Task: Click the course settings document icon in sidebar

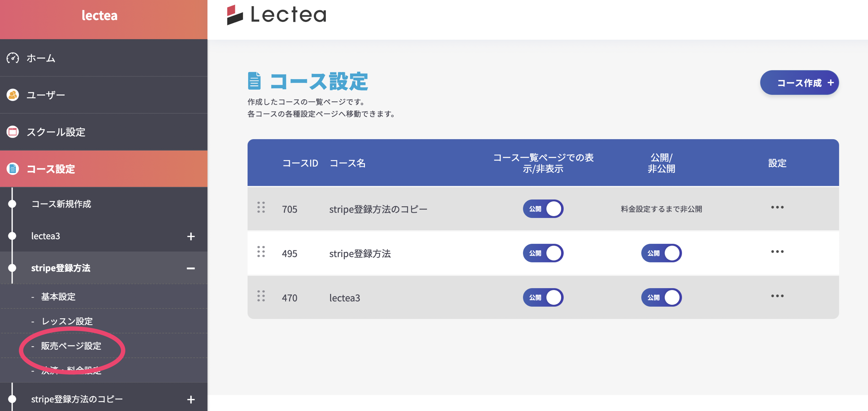Action: [13, 169]
